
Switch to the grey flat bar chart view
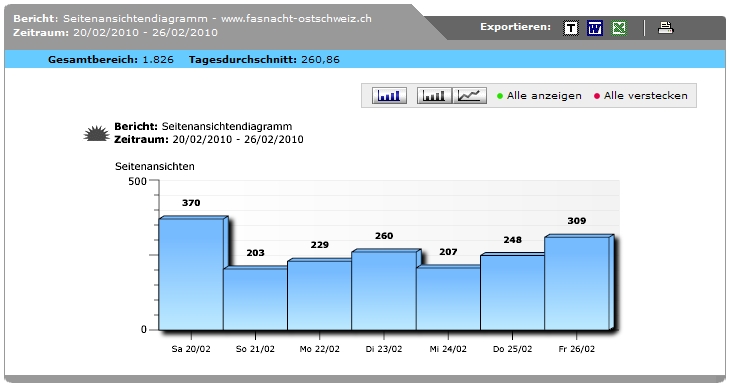(434, 95)
